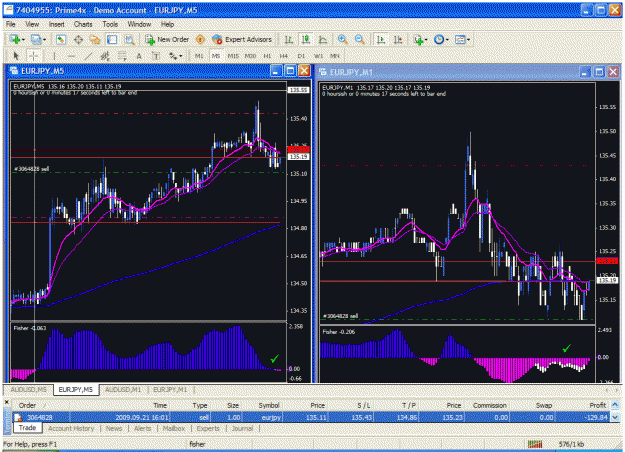Select the text label tool
This screenshot has width=625, height=452.
[x=156, y=56]
